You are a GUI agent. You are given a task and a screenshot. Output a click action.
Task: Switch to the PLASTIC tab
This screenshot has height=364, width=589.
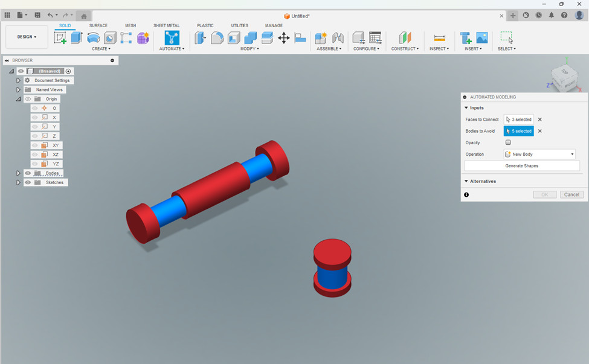[205, 25]
